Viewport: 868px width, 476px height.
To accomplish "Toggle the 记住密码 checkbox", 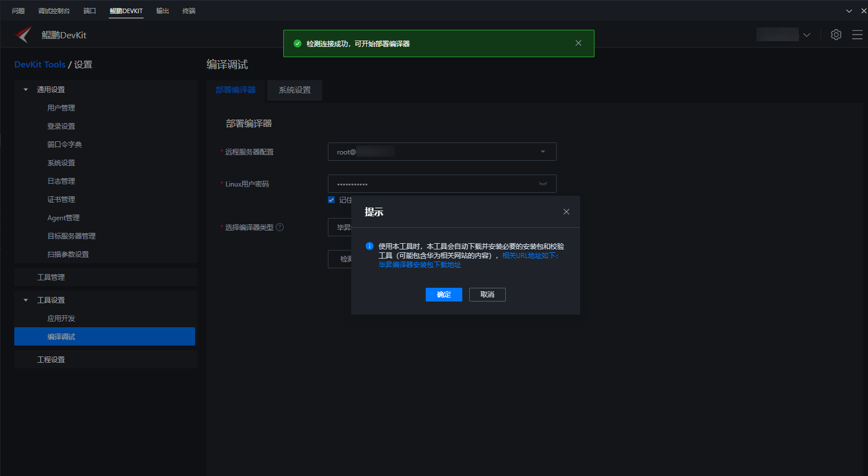I will pyautogui.click(x=331, y=200).
